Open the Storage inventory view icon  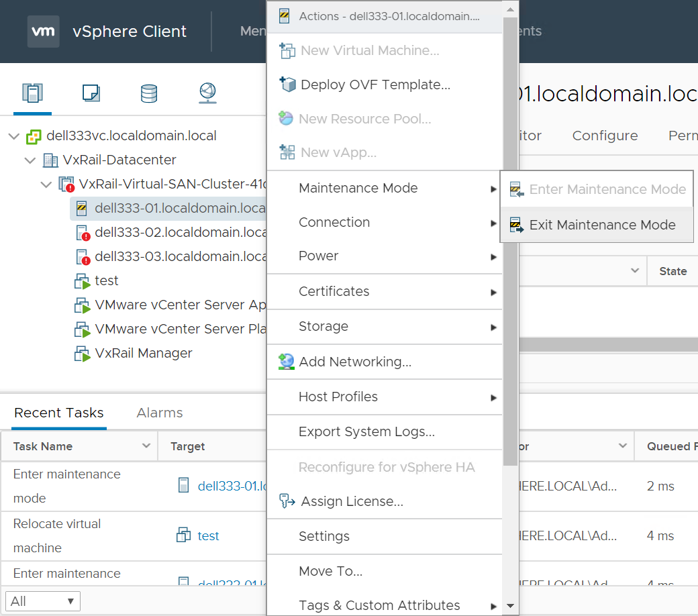(x=149, y=93)
